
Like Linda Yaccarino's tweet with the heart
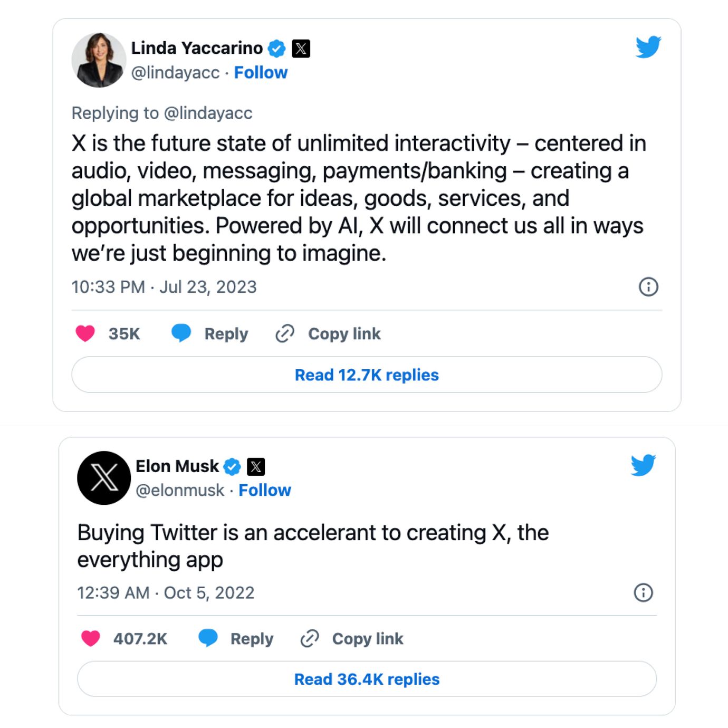tap(85, 333)
